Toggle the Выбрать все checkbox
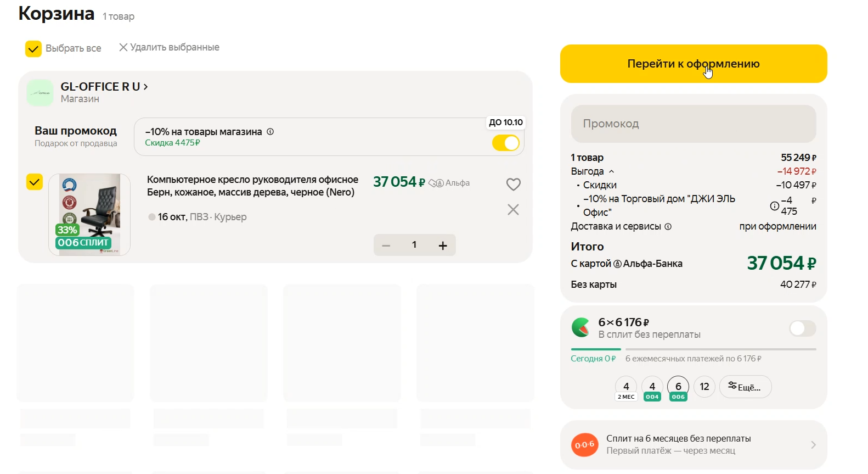The width and height of the screenshot is (868, 474). [33, 48]
